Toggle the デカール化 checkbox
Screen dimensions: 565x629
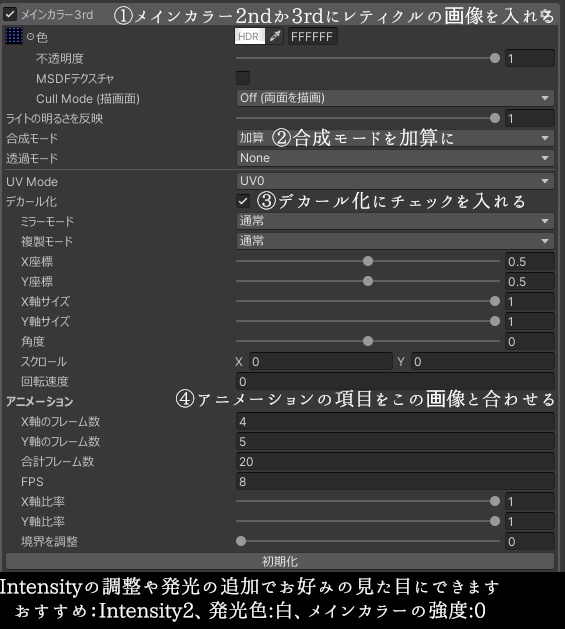tap(243, 201)
